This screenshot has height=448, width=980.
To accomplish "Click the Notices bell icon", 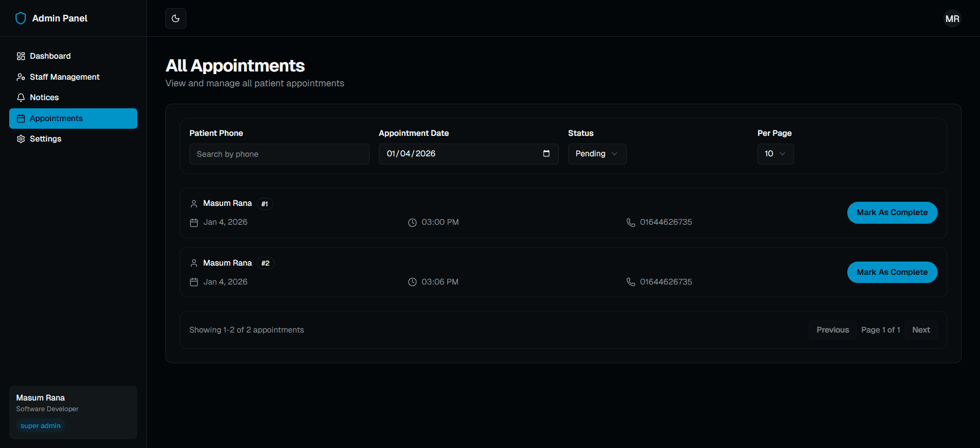I will [x=21, y=98].
